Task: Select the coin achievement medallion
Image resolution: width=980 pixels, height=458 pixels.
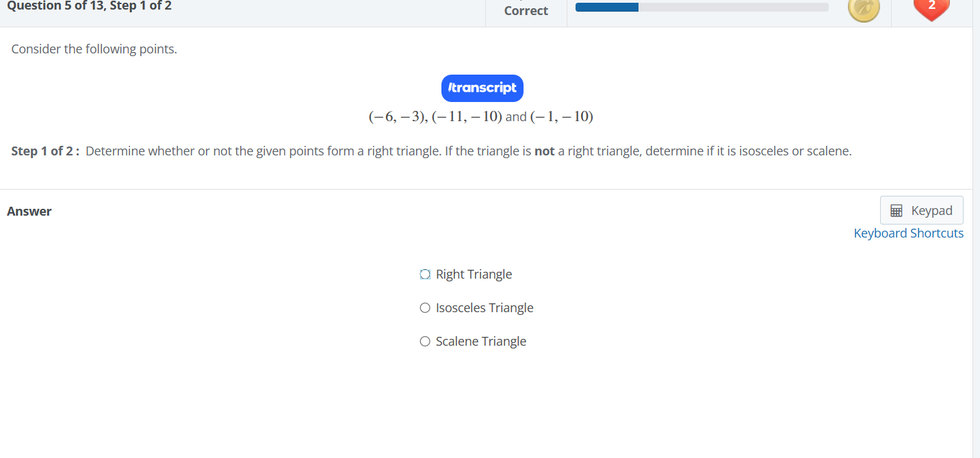Action: (x=863, y=10)
